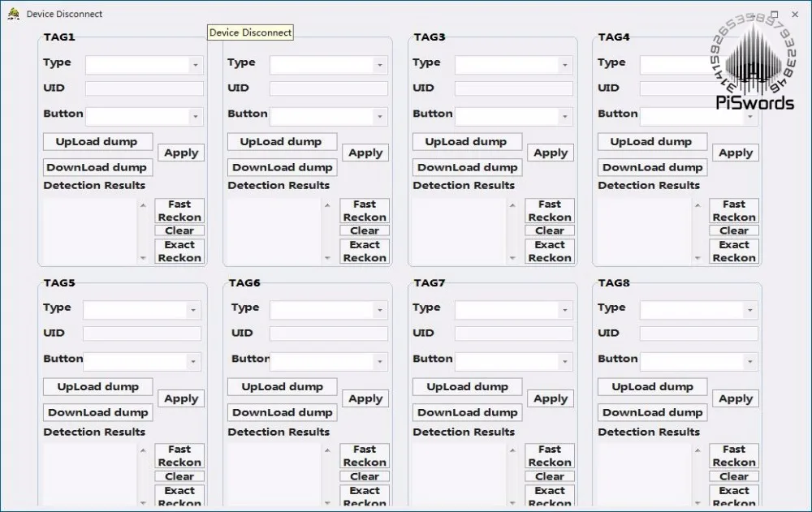Click UpLoad dump in TAG6
The width and height of the screenshot is (812, 512).
click(283, 387)
